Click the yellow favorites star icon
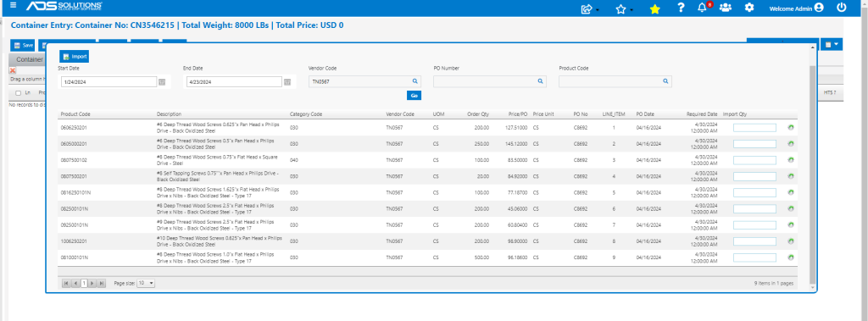Viewport: 868px width, 321px height. point(655,8)
